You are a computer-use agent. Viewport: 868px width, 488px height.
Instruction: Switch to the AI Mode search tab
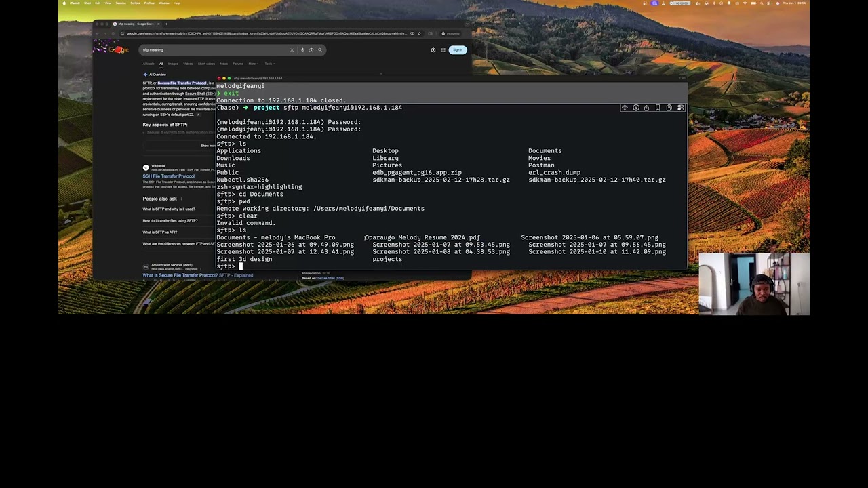[149, 64]
